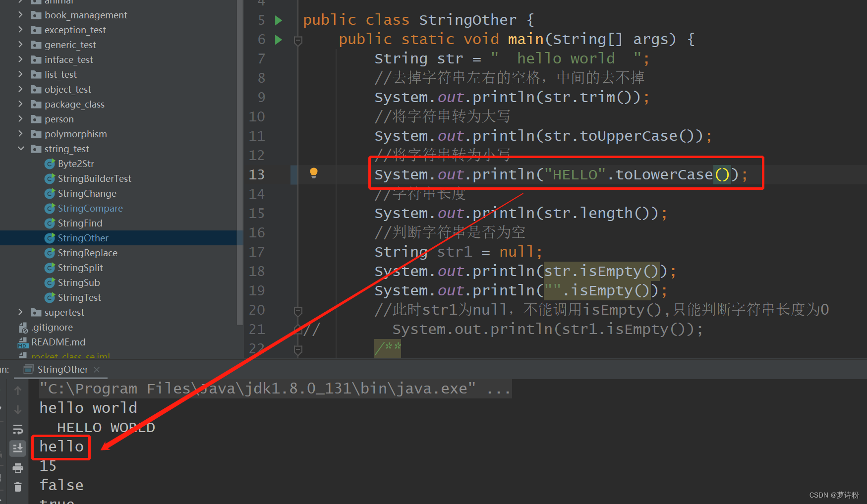Open the StringReplace class file
The height and width of the screenshot is (504, 867).
87,253
